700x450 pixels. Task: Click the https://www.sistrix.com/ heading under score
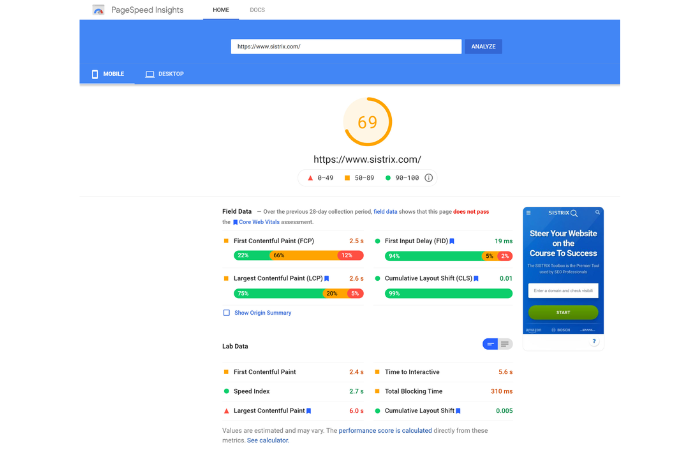click(367, 159)
